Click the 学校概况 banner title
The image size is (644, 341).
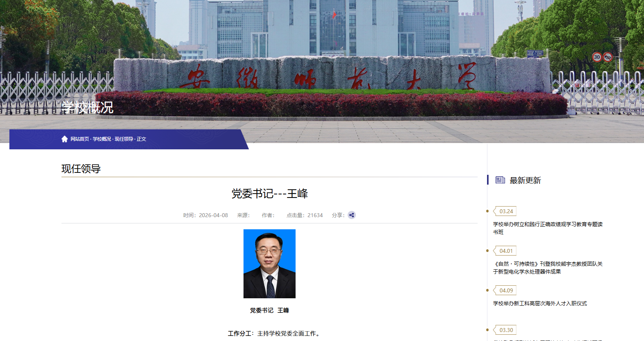pyautogui.click(x=87, y=107)
